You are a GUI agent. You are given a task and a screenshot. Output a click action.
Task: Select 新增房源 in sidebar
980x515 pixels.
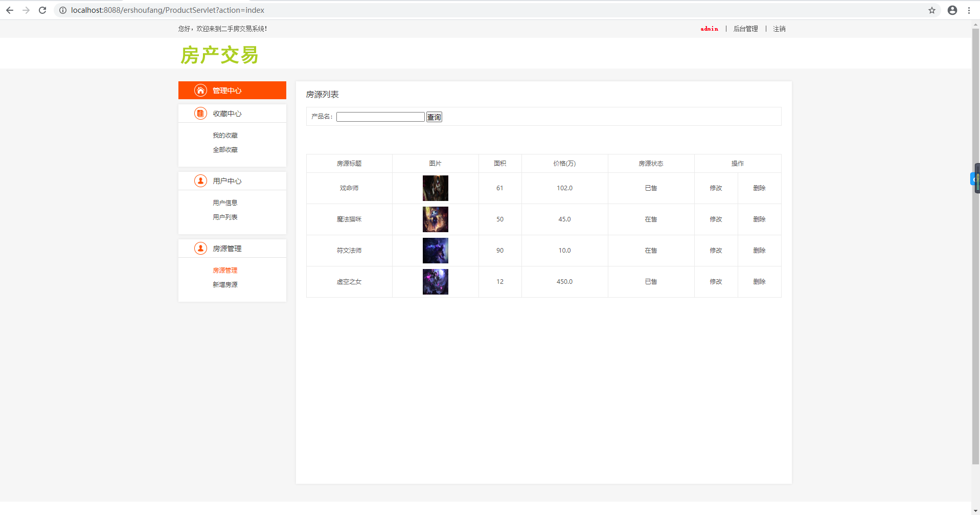point(225,285)
